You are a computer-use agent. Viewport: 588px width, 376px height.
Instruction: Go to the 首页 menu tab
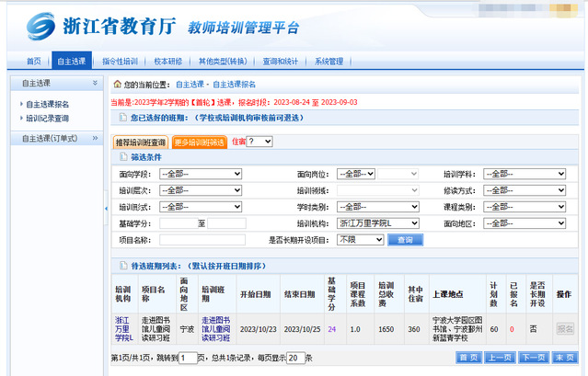(x=34, y=61)
